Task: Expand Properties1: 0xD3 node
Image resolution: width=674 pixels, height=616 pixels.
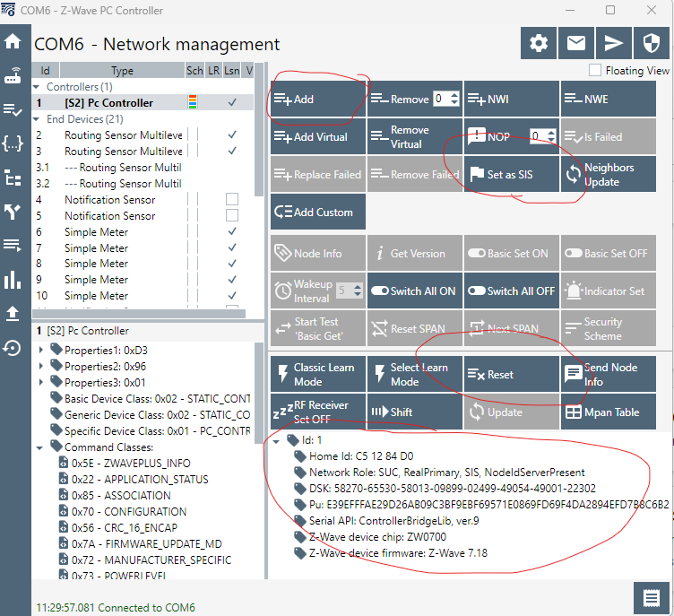Action: pyautogui.click(x=41, y=351)
